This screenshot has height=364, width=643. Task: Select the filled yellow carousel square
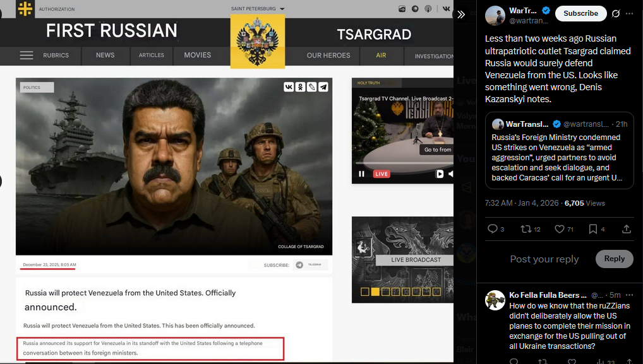click(x=375, y=292)
